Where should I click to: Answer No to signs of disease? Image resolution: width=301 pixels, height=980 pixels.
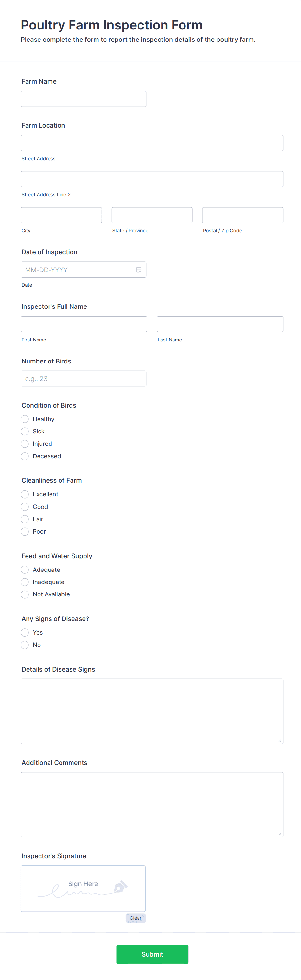coord(25,645)
